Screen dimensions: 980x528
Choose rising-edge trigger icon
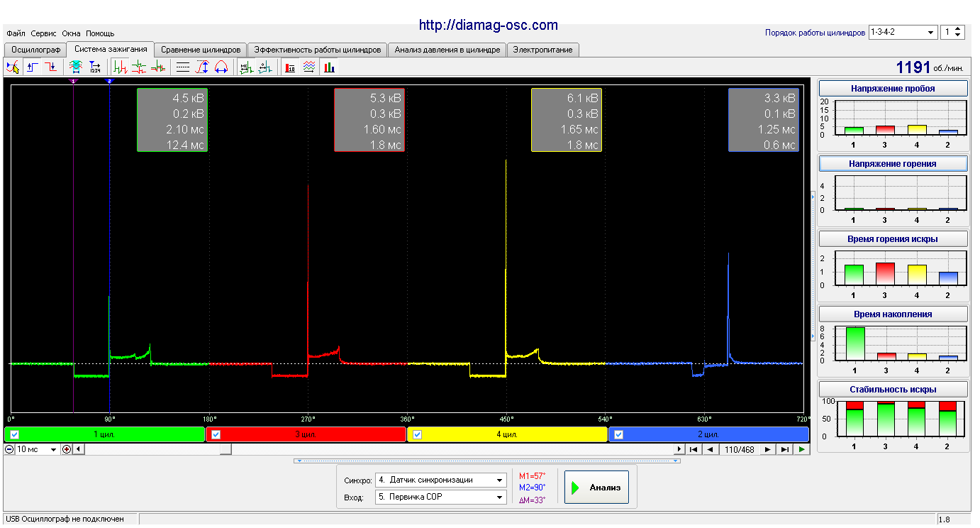pos(33,67)
